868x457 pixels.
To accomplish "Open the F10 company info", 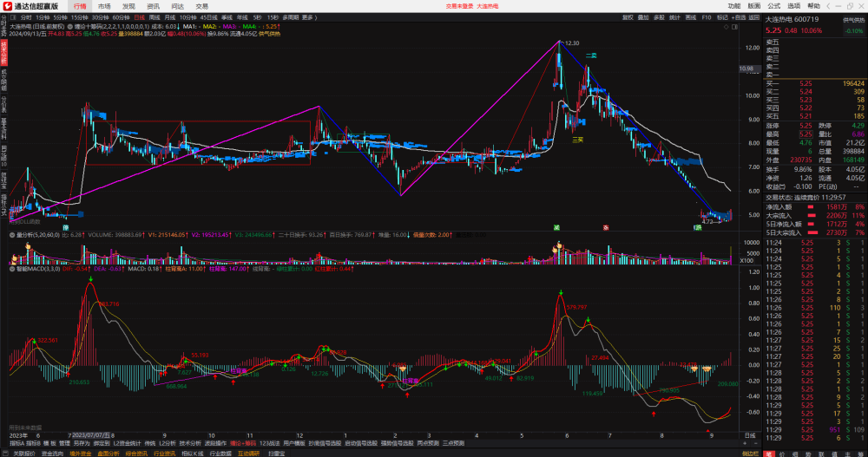I will point(707,17).
